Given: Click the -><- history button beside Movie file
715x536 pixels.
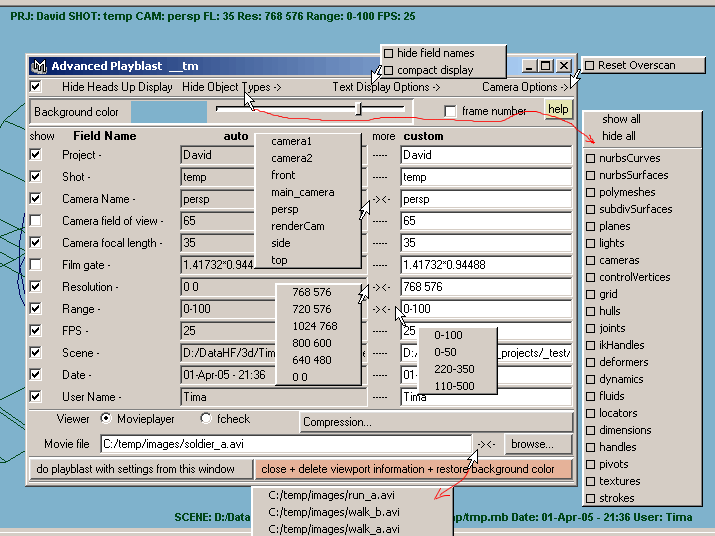Looking at the screenshot, I should pyautogui.click(x=486, y=444).
